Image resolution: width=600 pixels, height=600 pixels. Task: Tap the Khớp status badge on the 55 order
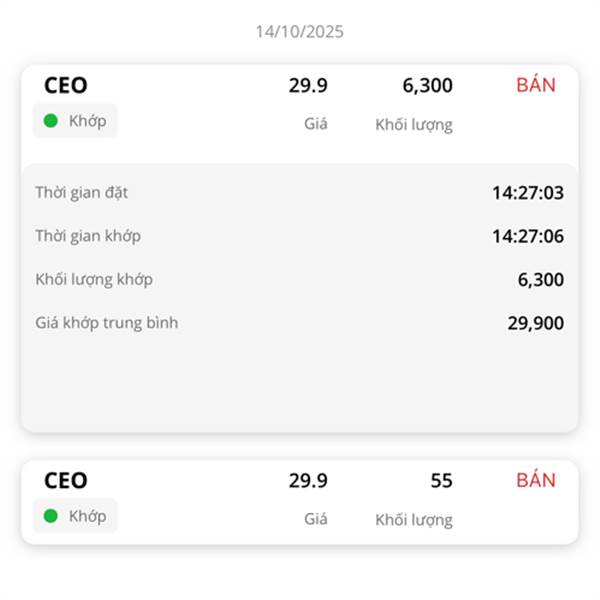pyautogui.click(x=75, y=516)
